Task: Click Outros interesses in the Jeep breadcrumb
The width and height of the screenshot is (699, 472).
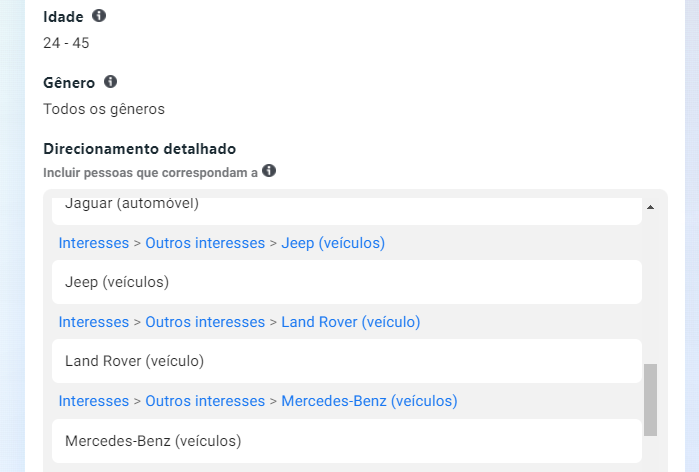Action: [205, 243]
